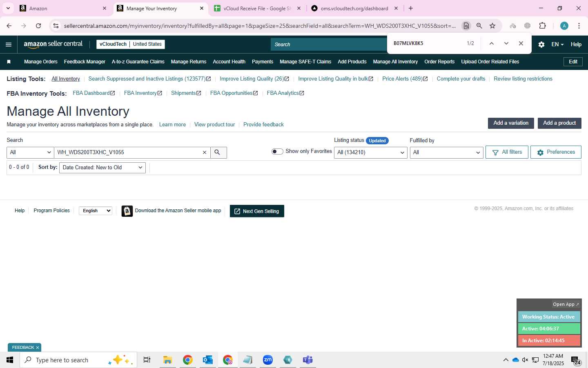
Task: Bookmark this page with the star icon
Action: click(492, 26)
